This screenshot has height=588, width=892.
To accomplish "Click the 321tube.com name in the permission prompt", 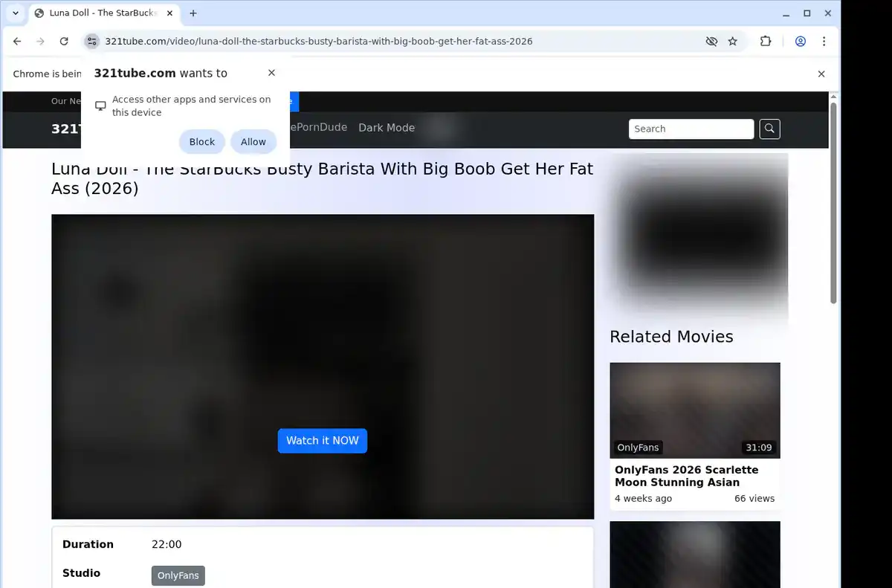I will tap(135, 73).
